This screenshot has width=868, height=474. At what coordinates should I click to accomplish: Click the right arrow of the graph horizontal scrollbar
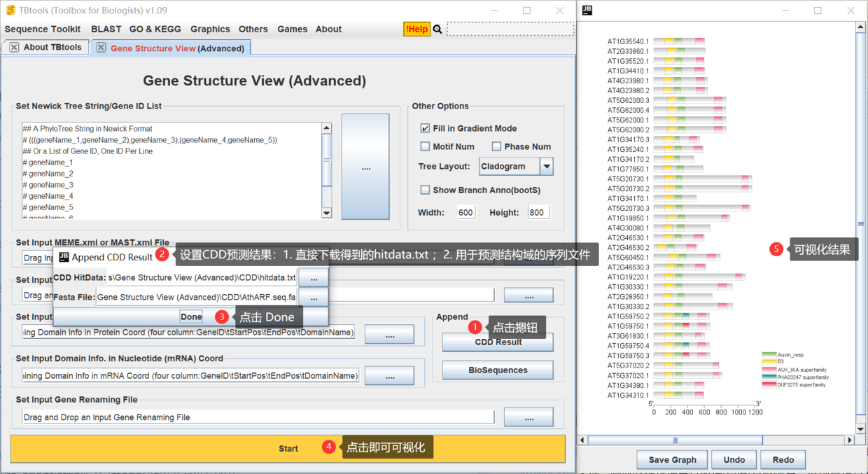click(x=850, y=440)
